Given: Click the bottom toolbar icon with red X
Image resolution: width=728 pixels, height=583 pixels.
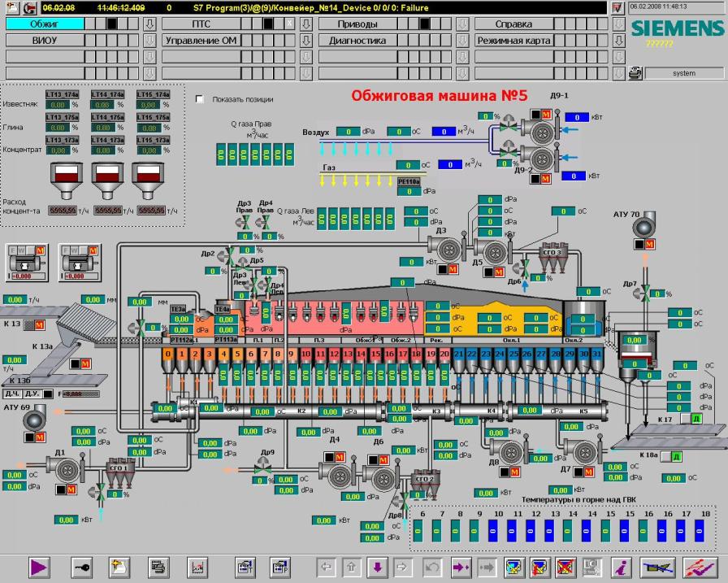Looking at the screenshot, I should point(566,568).
